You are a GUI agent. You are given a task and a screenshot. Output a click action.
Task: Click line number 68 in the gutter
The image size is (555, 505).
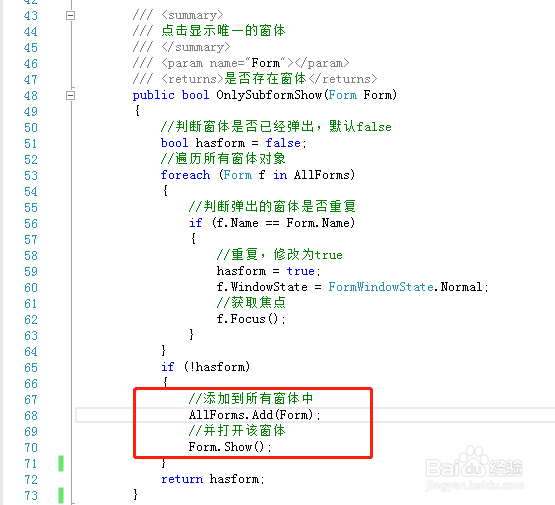[x=31, y=415]
